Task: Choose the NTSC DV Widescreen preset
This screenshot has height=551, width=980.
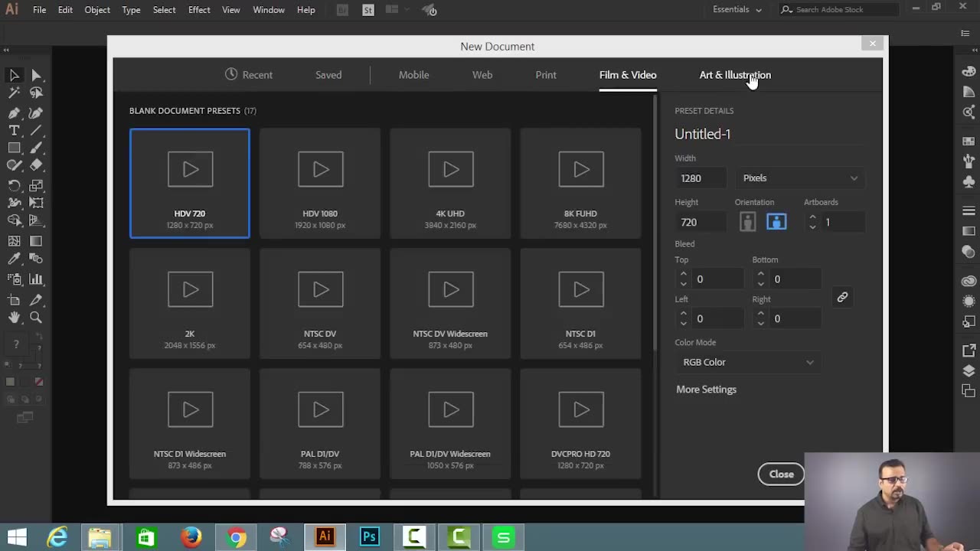Action: [450, 304]
